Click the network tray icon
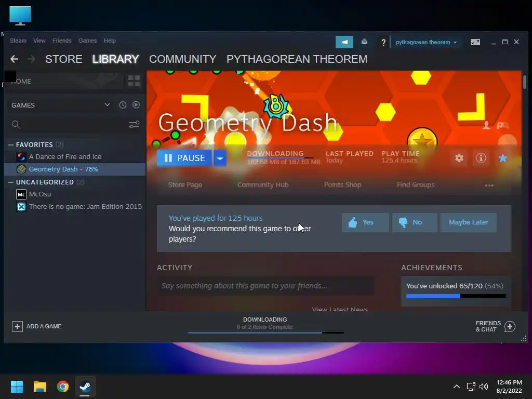 471,387
